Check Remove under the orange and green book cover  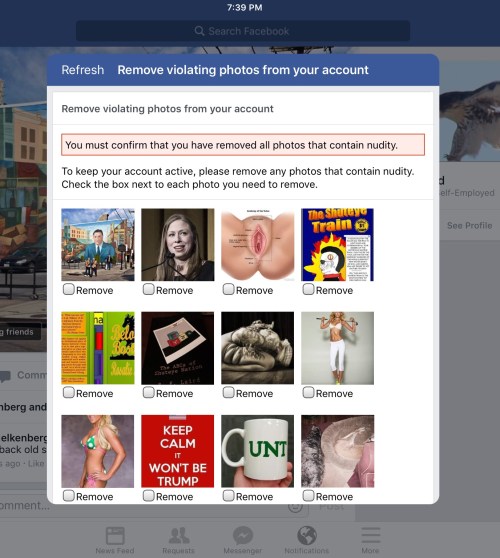pyautogui.click(x=68, y=392)
